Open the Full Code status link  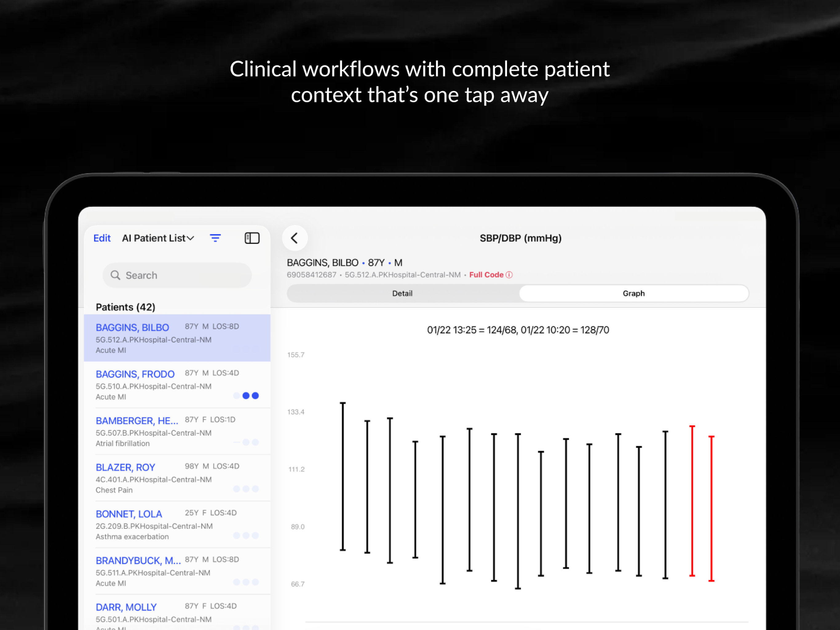486,275
